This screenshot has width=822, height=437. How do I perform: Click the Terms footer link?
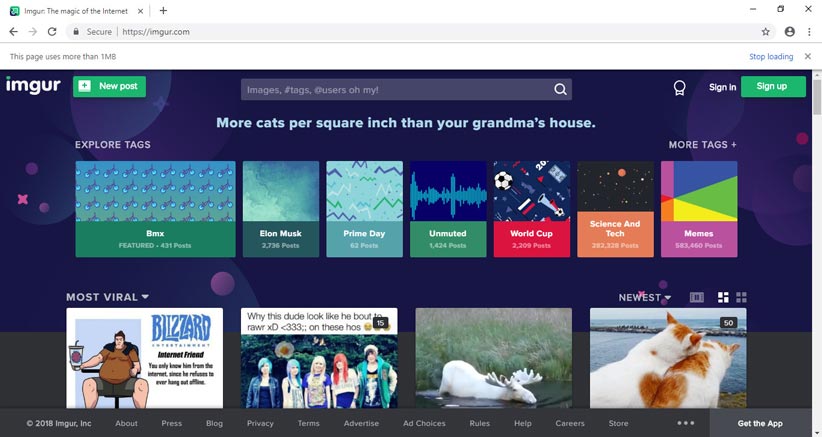pyautogui.click(x=308, y=423)
